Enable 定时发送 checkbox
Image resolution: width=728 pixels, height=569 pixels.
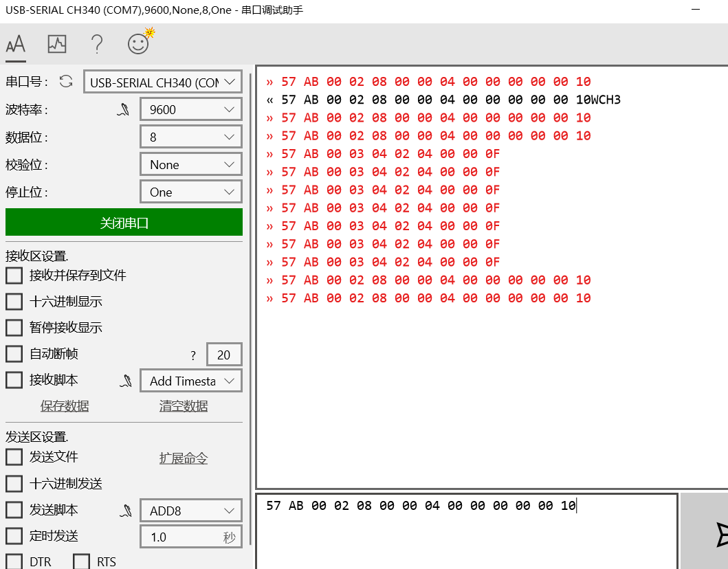coord(14,536)
